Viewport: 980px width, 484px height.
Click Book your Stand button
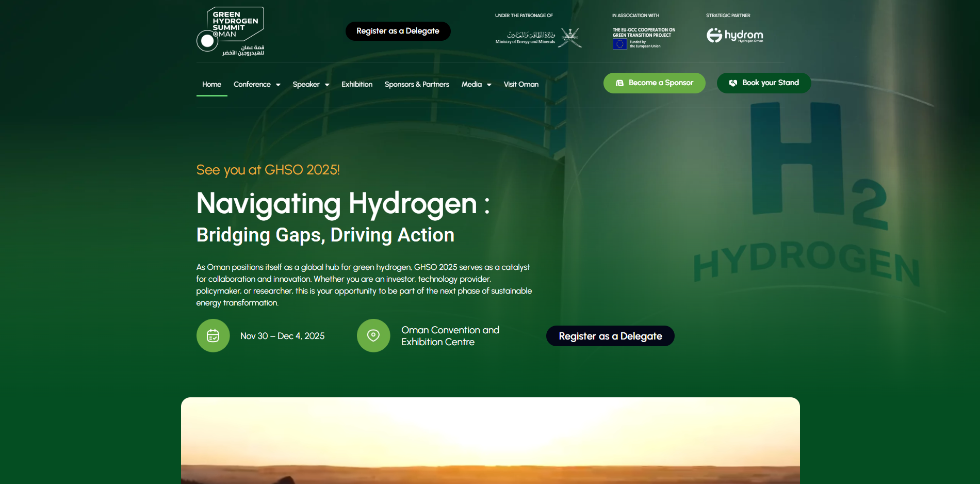click(x=764, y=83)
